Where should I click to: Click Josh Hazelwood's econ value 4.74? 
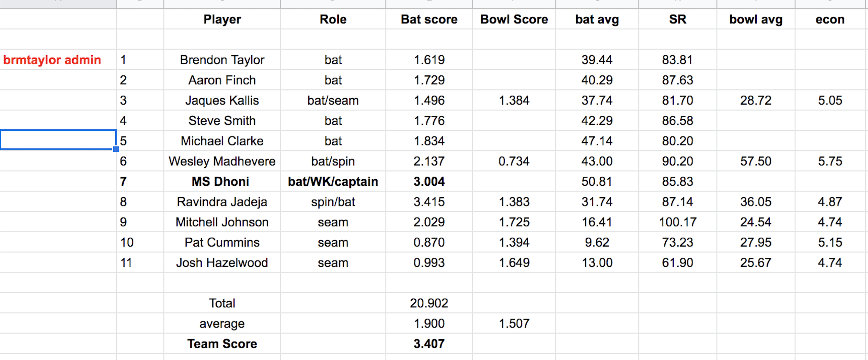(830, 263)
